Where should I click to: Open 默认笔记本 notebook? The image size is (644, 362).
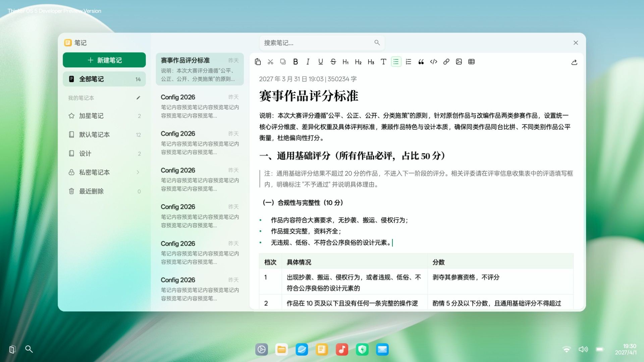[104, 135]
